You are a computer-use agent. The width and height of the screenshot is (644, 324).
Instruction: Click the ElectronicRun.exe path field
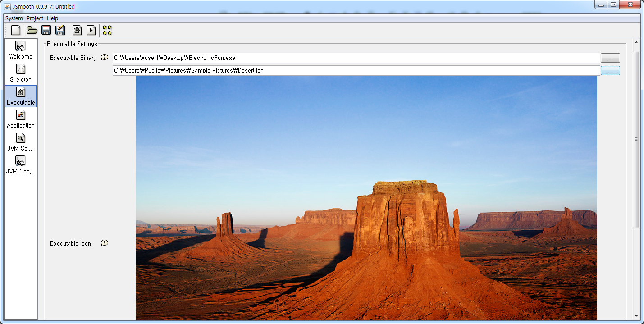[356, 58]
